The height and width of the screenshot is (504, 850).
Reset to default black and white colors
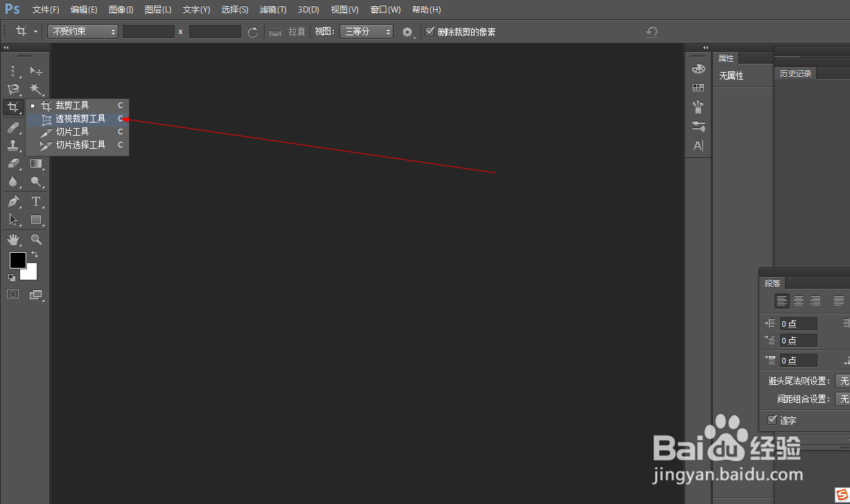click(12, 277)
